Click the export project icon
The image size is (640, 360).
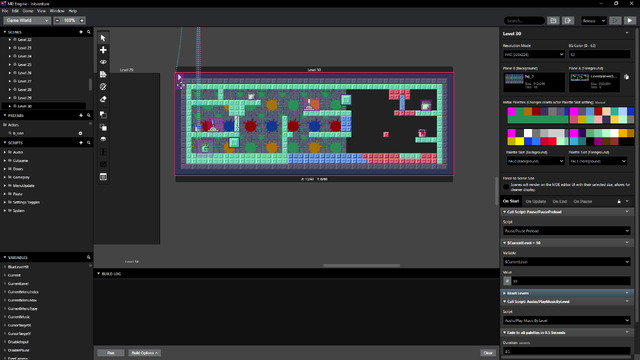click(568, 20)
